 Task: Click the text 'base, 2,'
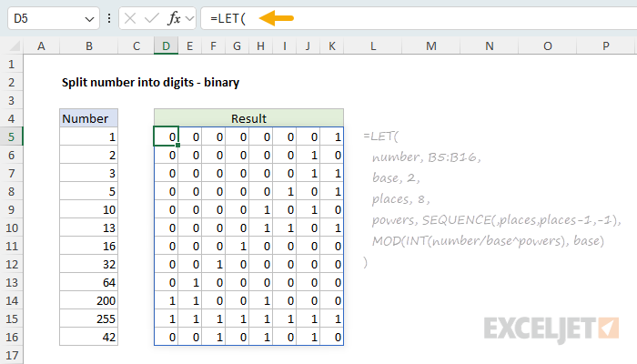point(396,178)
